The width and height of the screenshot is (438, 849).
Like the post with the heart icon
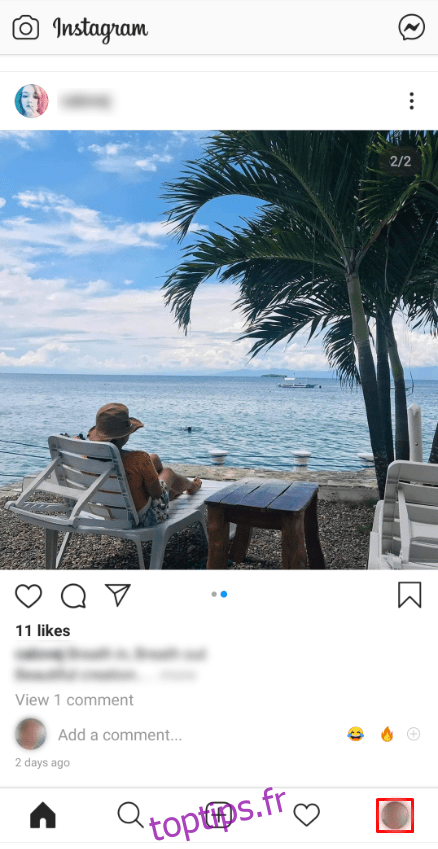pyautogui.click(x=28, y=596)
